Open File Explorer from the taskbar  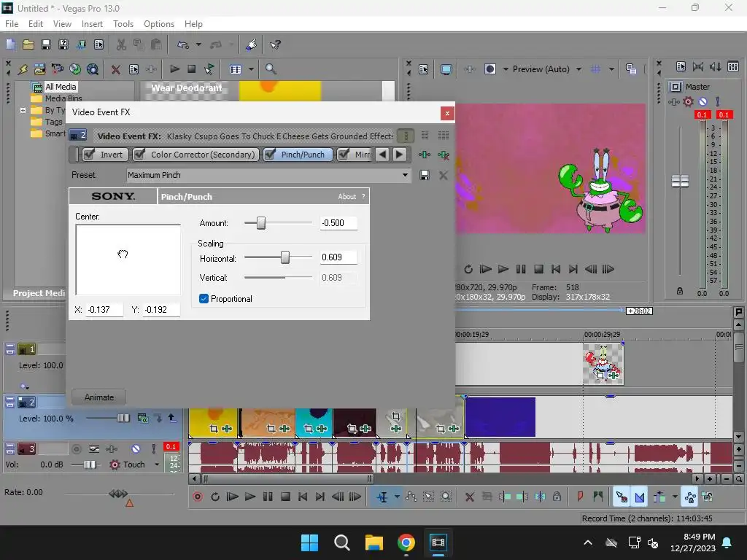coord(374,542)
